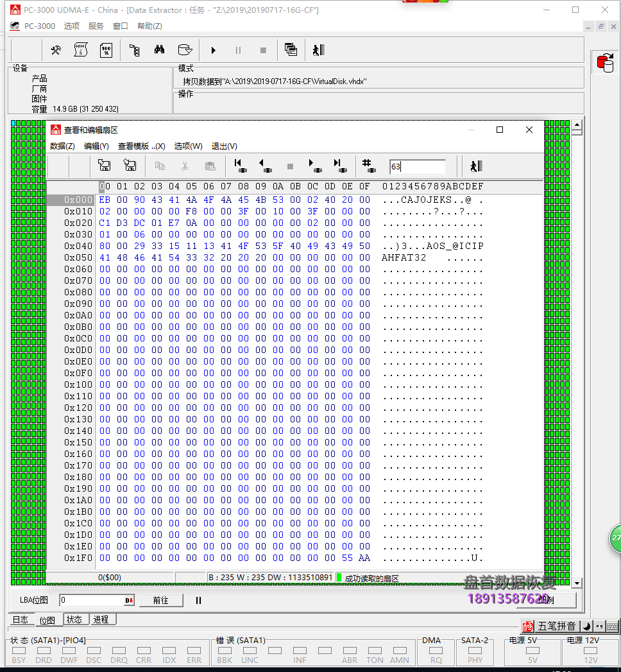Open the 数据(Z) menu
The height and width of the screenshot is (672, 621).
62,146
